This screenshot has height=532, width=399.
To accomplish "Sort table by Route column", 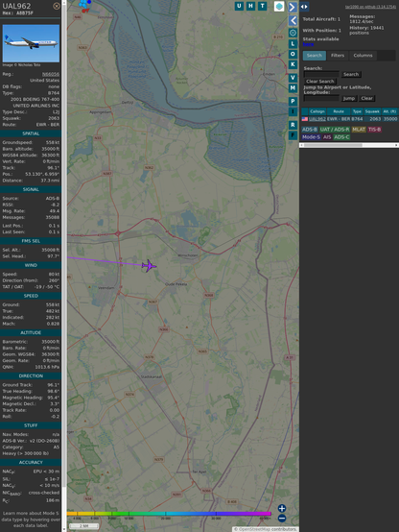I will 339,111.
